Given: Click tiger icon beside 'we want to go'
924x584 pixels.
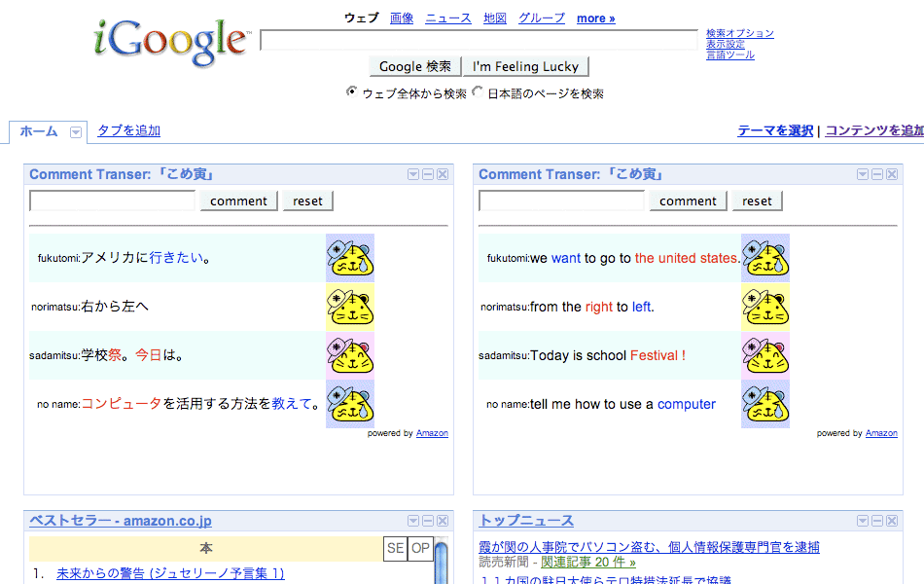Looking at the screenshot, I should (765, 258).
